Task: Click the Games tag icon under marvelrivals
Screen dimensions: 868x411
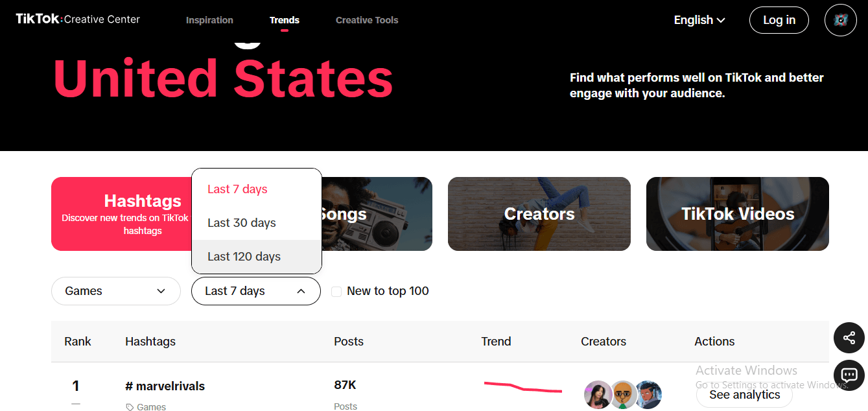Action: tap(130, 407)
